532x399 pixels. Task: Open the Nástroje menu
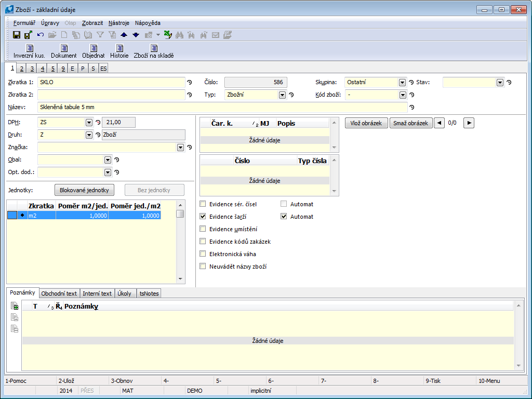[x=119, y=23]
